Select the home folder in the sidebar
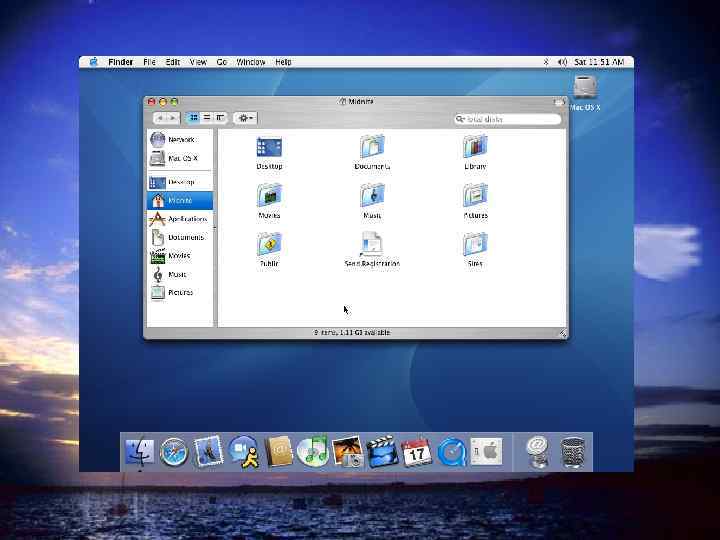This screenshot has height=540, width=720. 180,201
